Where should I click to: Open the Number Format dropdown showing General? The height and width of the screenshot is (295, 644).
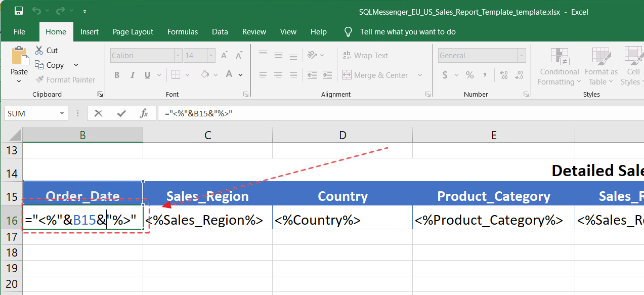tap(521, 55)
